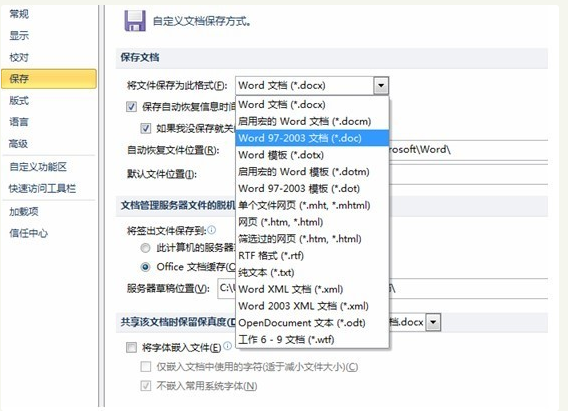Pick 工作 6 - 9 文档 (*.wtf)
The image size is (568, 411).
pyautogui.click(x=312, y=340)
